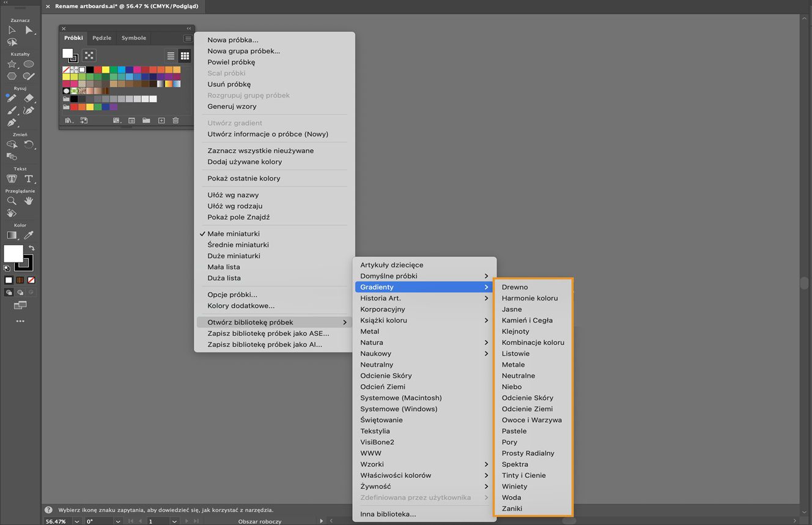Click New Color Group folder icon
Screen dimensions: 812x525
pos(146,121)
